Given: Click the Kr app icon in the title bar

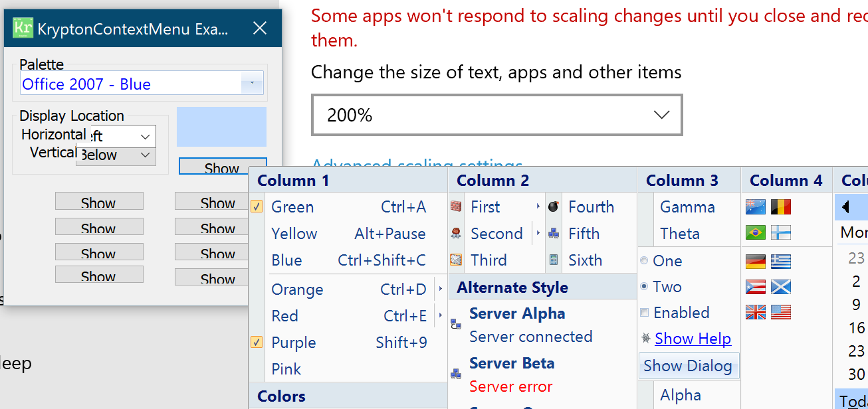Looking at the screenshot, I should click(x=23, y=28).
